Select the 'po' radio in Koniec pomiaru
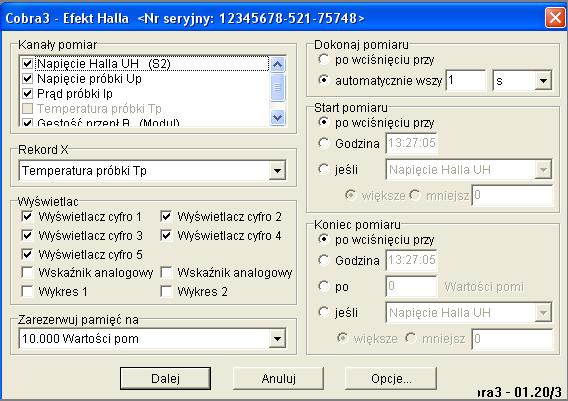The height and width of the screenshot is (401, 568). 323,287
